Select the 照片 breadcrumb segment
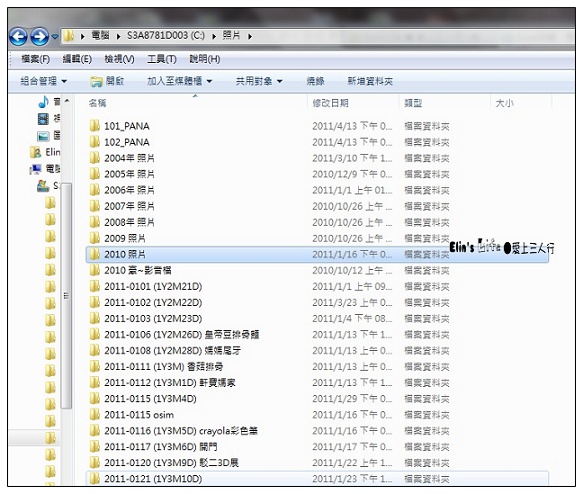Screen dimensions: 583x494 (x=231, y=36)
